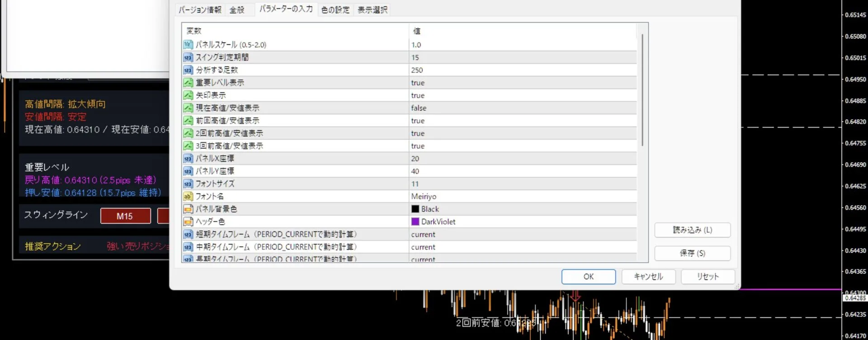The height and width of the screenshot is (340, 868).
Task: Toggle the 3回前高値/安値表示 true value
Action: (418, 146)
